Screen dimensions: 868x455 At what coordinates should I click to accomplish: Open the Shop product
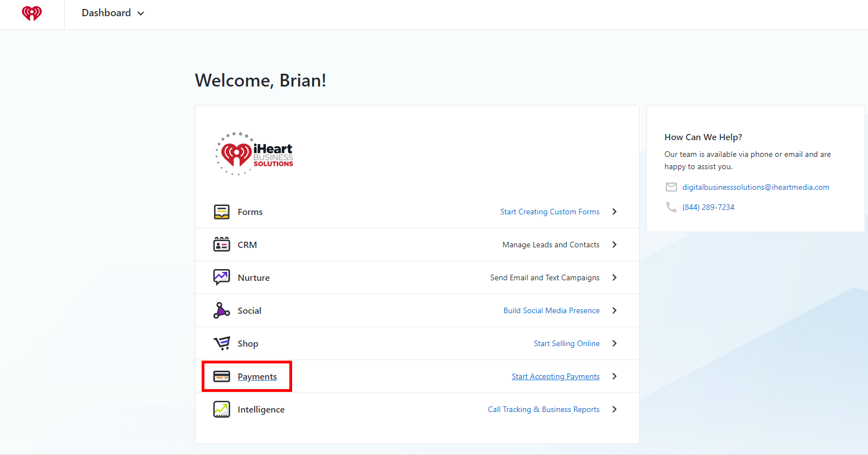pyautogui.click(x=247, y=343)
